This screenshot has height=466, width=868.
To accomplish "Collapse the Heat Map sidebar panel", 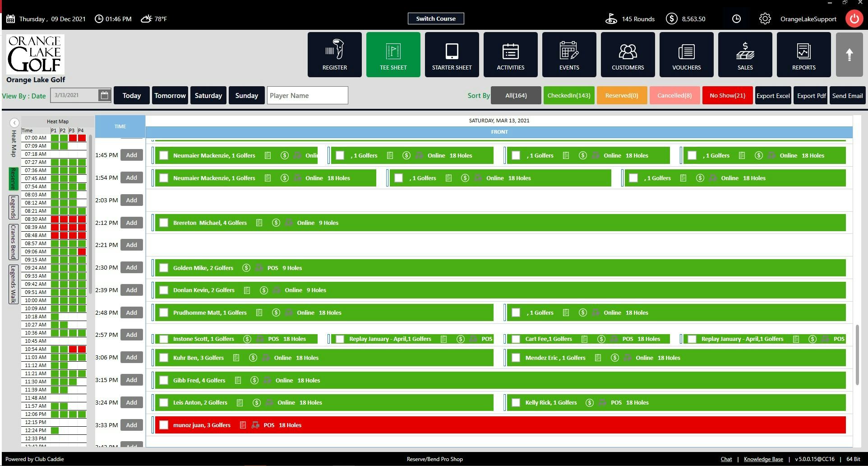I will tap(14, 122).
